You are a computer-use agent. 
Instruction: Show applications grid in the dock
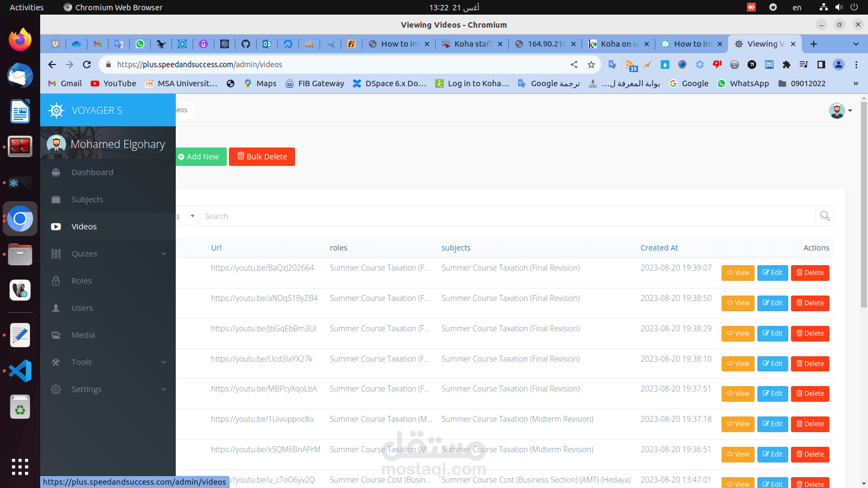point(20,467)
